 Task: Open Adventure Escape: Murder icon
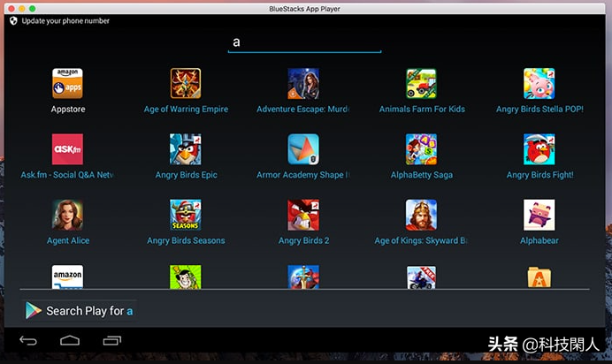click(x=303, y=83)
